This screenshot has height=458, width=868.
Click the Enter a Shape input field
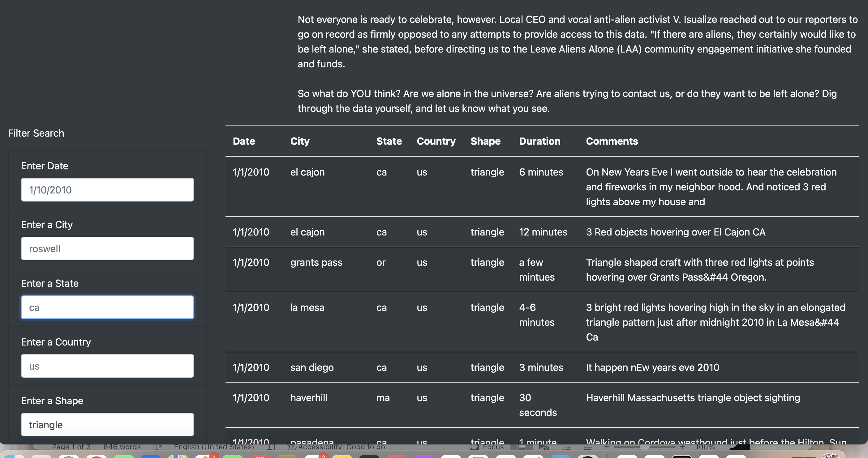(107, 425)
